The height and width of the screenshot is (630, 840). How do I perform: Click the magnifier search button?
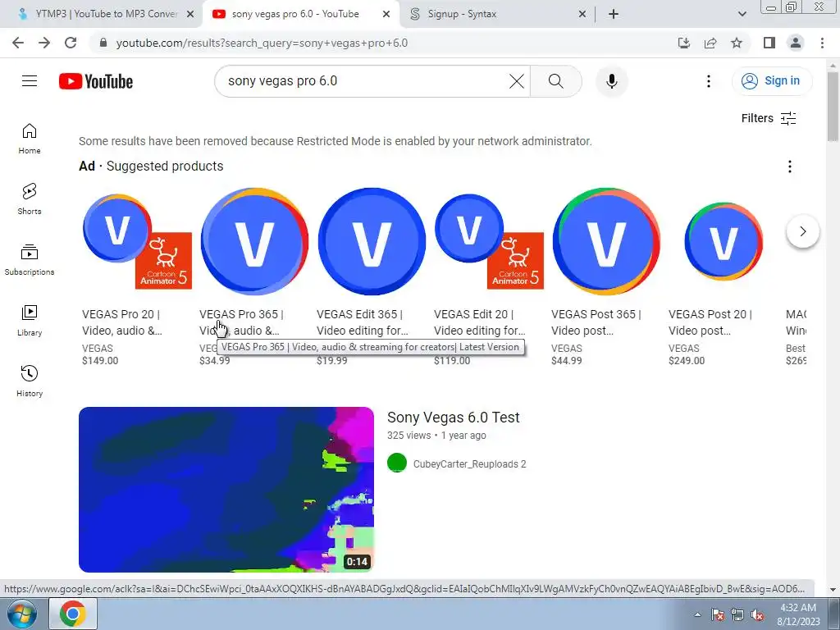pos(555,81)
